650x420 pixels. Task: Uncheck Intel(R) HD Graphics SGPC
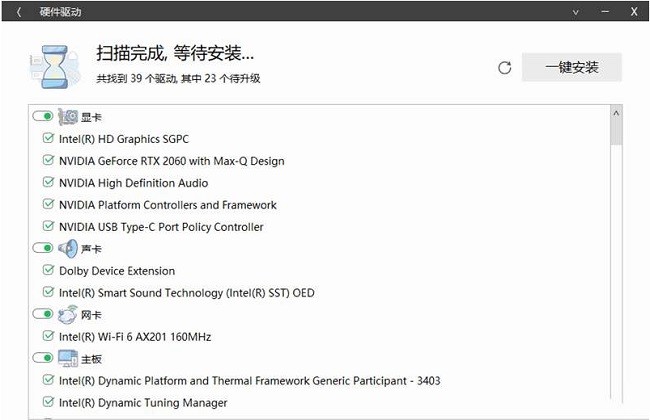pos(49,138)
